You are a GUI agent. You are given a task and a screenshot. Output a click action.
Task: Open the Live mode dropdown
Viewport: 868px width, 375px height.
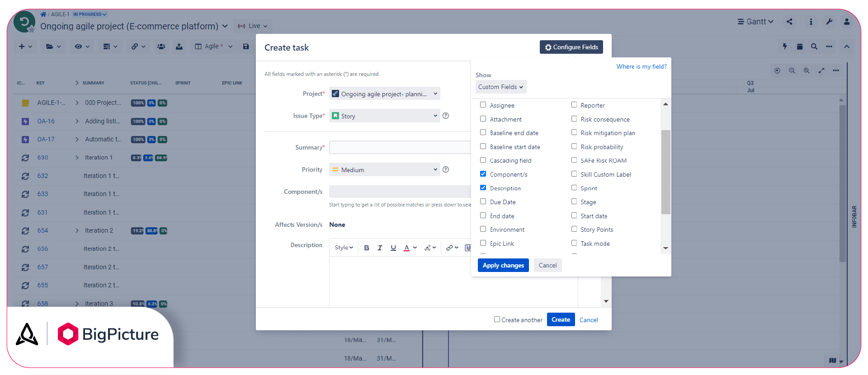coord(253,26)
